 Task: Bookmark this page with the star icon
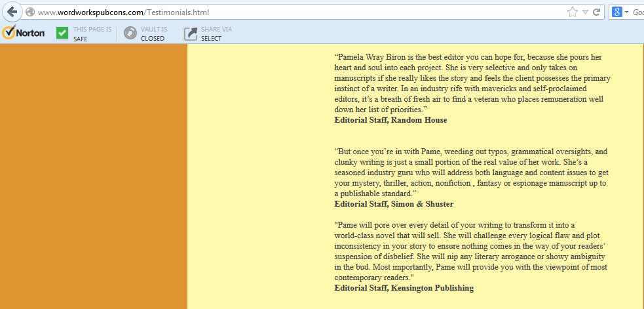[x=572, y=12]
